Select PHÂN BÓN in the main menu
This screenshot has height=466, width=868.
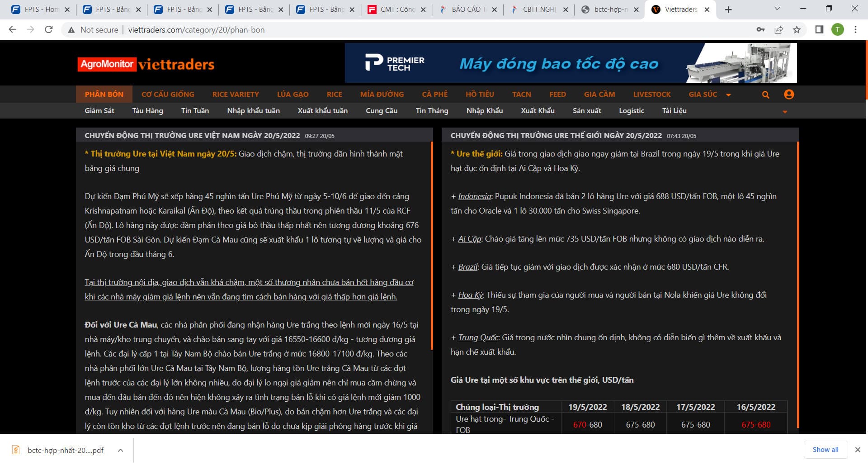[104, 94]
